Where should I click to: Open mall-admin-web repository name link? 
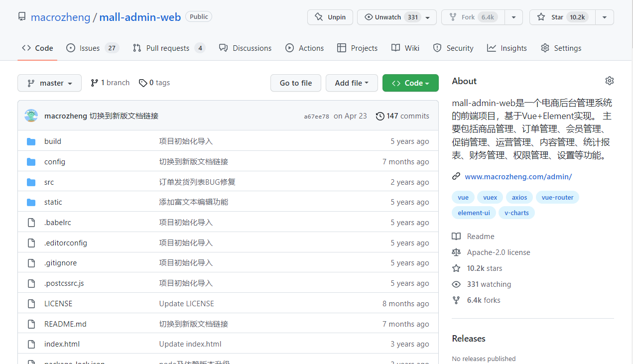[x=140, y=17]
